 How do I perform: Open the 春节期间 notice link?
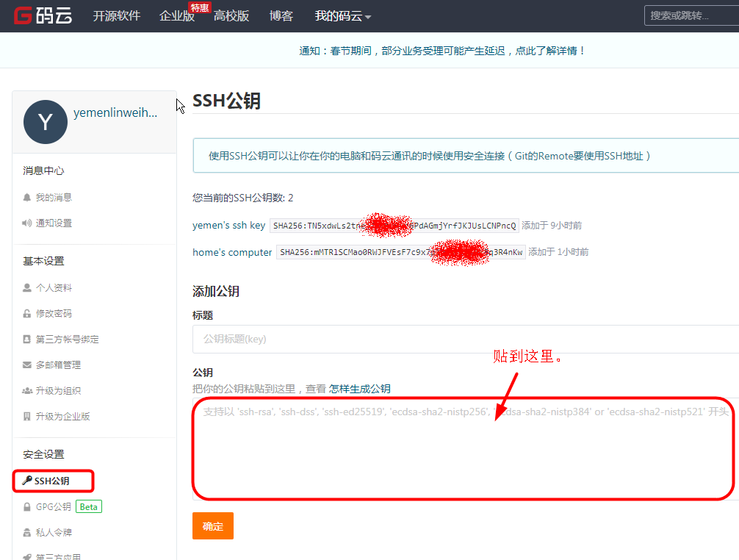[441, 51]
